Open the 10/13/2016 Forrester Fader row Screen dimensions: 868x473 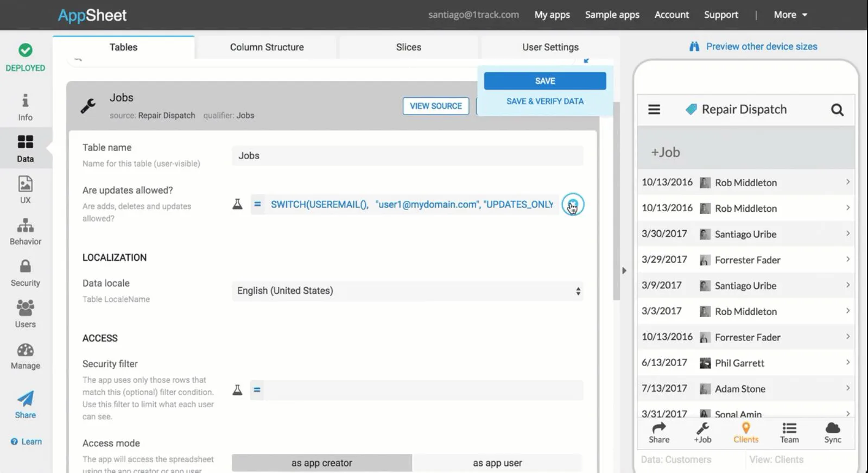point(745,337)
